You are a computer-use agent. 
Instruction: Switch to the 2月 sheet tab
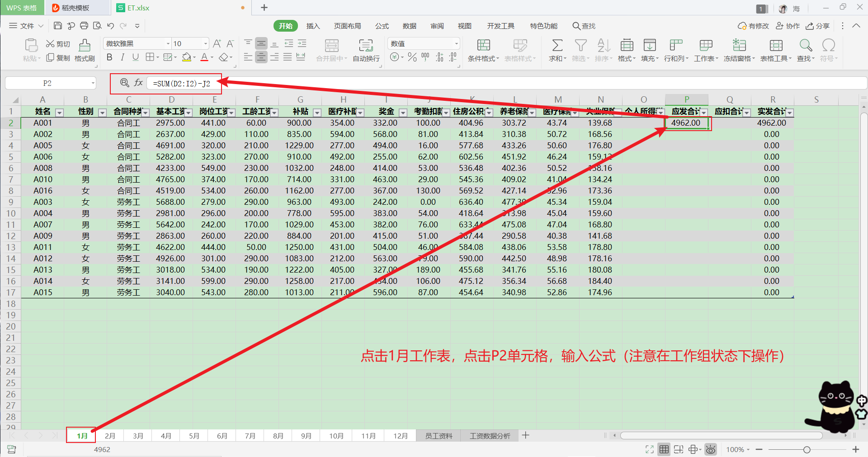[110, 436]
